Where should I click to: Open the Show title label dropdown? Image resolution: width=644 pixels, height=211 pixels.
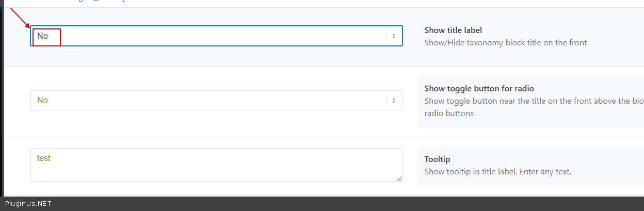pyautogui.click(x=217, y=36)
